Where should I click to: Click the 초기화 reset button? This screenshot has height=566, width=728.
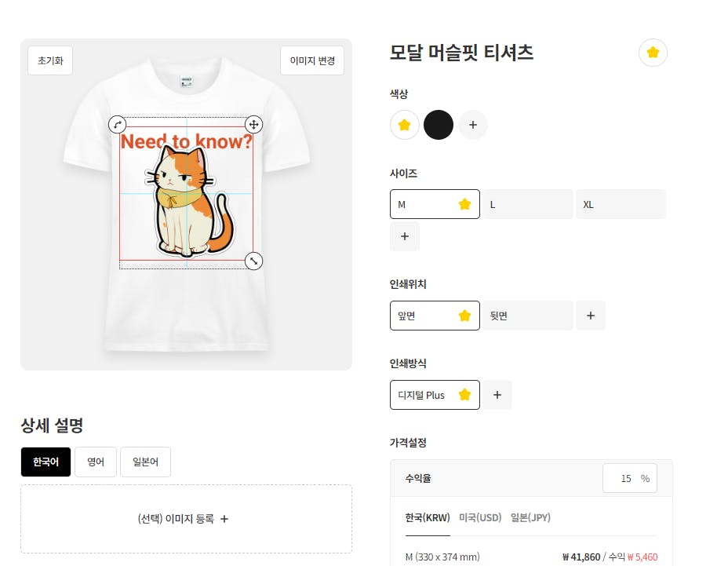tap(50, 61)
